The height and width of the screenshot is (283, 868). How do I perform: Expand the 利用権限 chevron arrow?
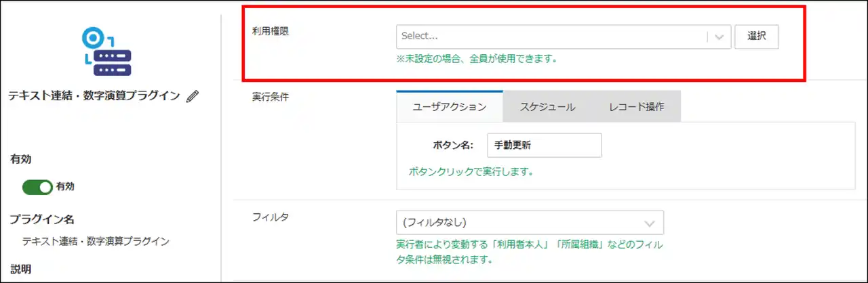(x=719, y=37)
